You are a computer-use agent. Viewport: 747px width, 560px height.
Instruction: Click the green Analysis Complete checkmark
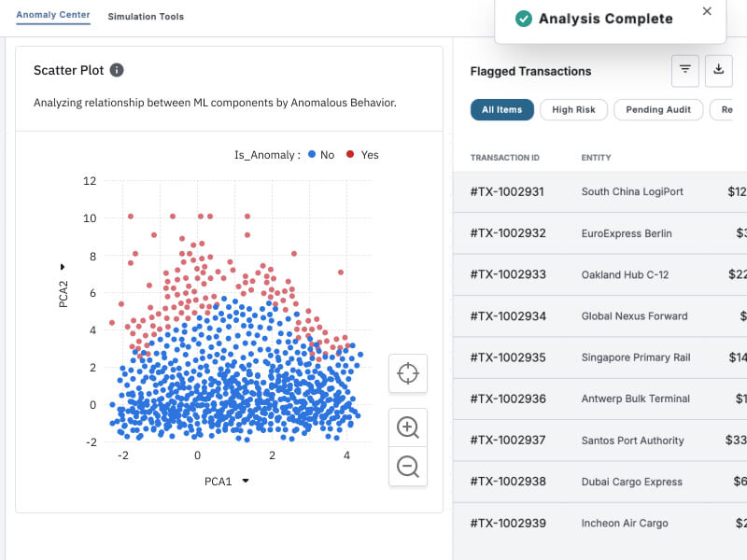point(524,19)
